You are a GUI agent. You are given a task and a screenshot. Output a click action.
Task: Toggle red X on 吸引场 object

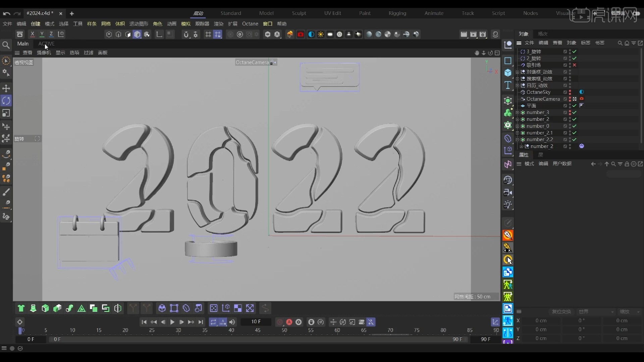575,65
